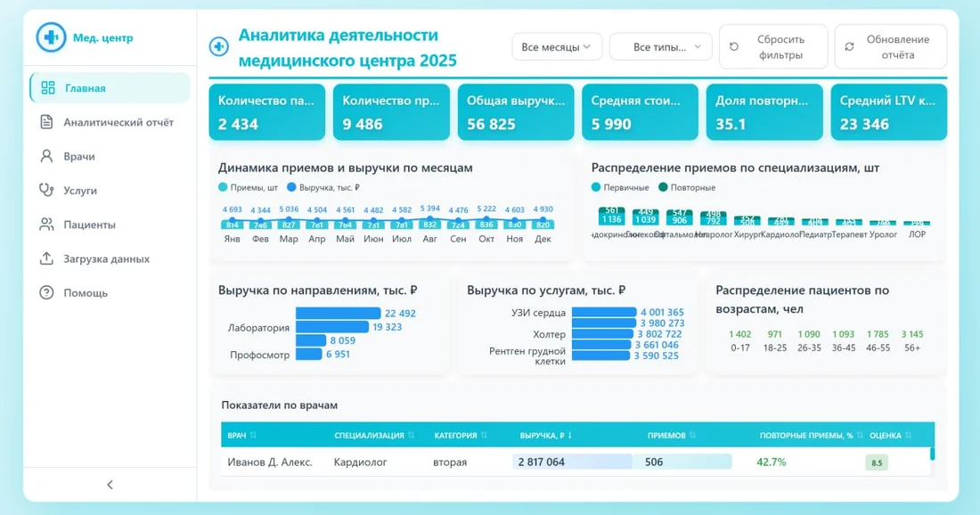
Task: Click the 56+ age group label
Action: [x=912, y=347]
